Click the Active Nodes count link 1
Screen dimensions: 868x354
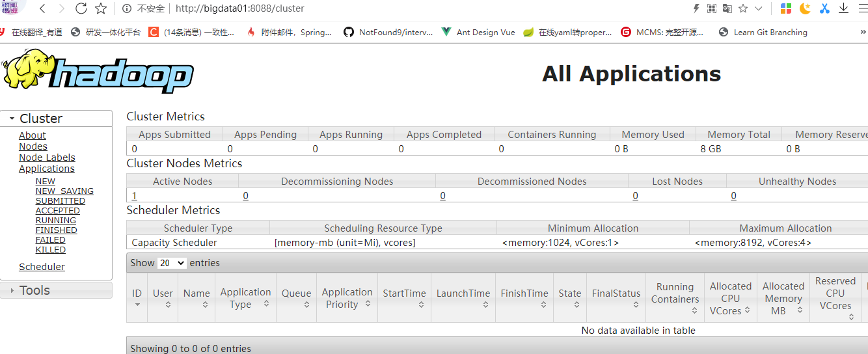click(134, 196)
